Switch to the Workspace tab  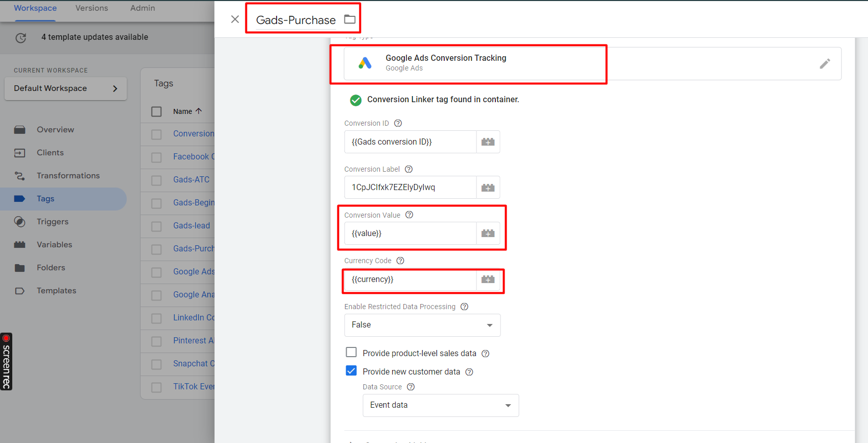35,8
